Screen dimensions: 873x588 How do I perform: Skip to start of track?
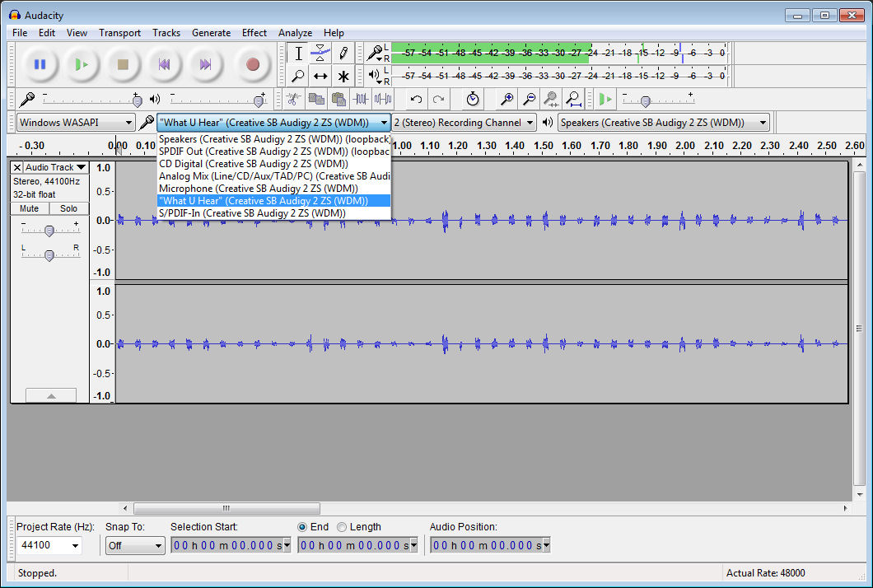(164, 64)
